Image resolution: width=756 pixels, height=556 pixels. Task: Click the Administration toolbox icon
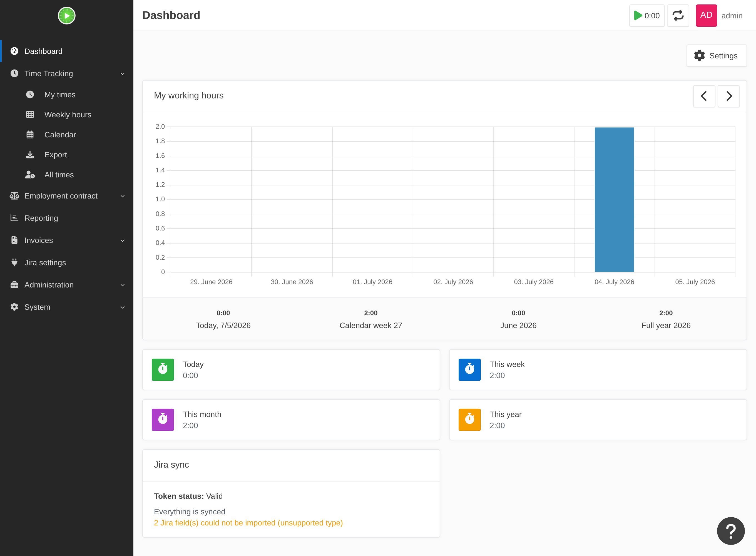pos(14,285)
